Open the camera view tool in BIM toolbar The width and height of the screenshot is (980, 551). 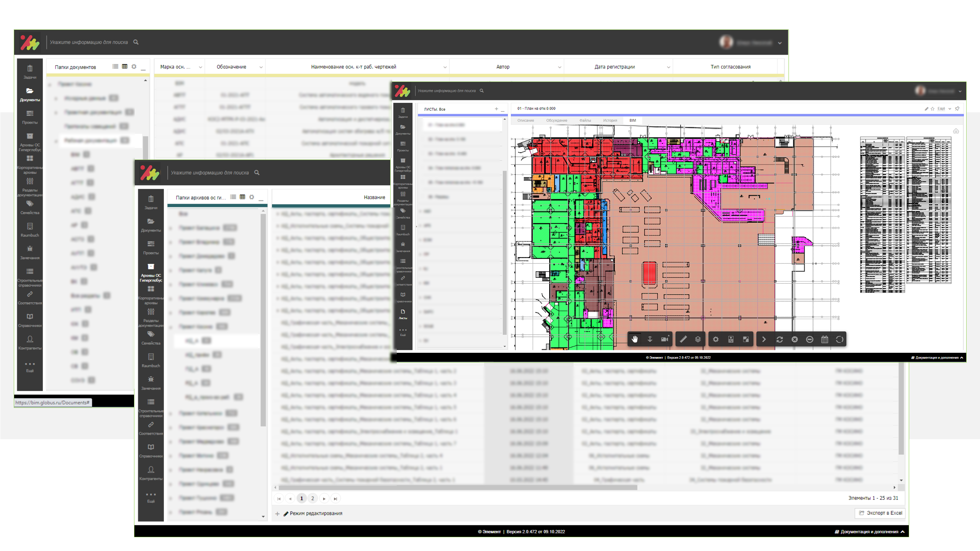coord(664,339)
